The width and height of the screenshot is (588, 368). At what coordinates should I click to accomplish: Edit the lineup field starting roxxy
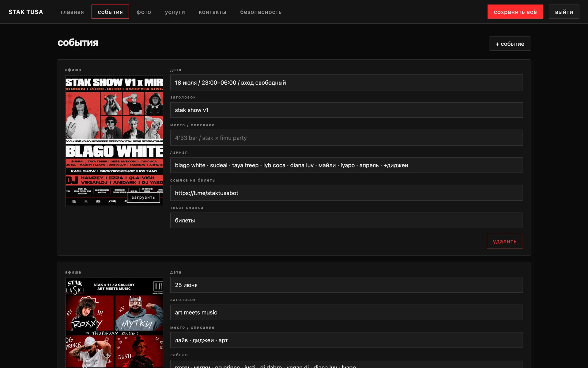tap(346, 364)
